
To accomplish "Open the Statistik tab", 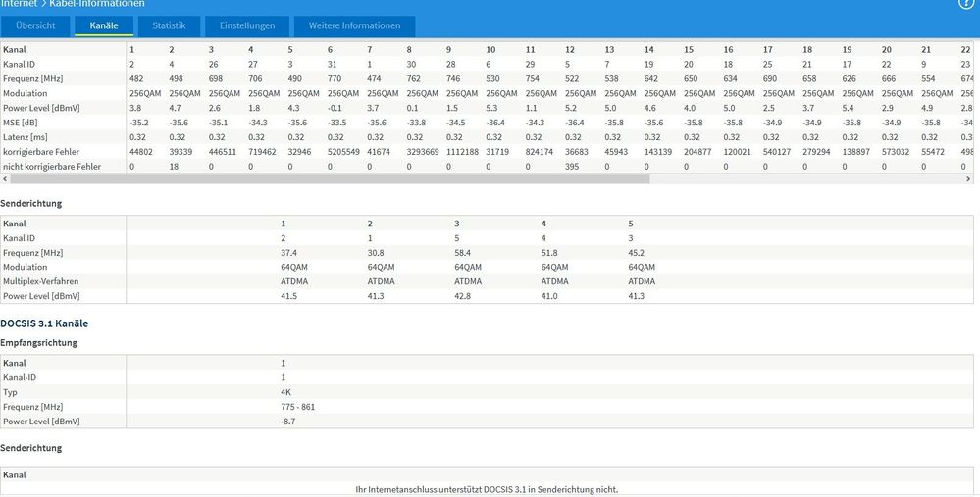I will 169,25.
